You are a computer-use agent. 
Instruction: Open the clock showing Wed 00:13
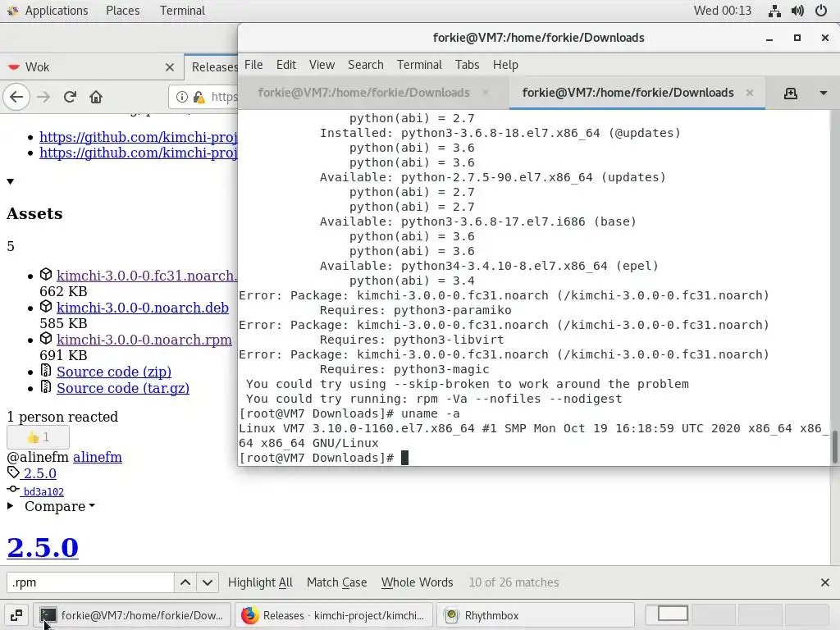point(722,11)
